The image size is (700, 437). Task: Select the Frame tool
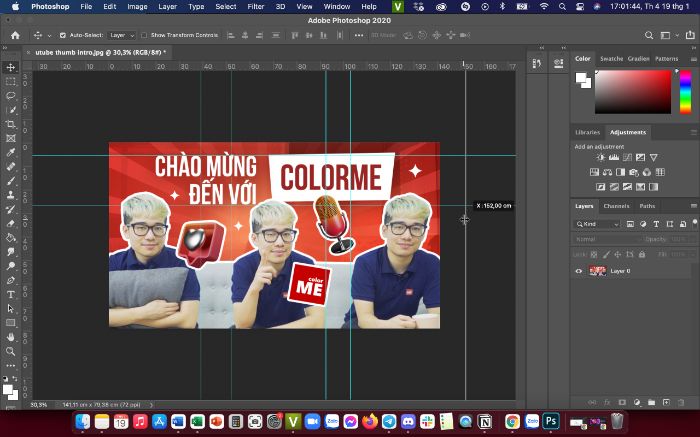pos(11,138)
